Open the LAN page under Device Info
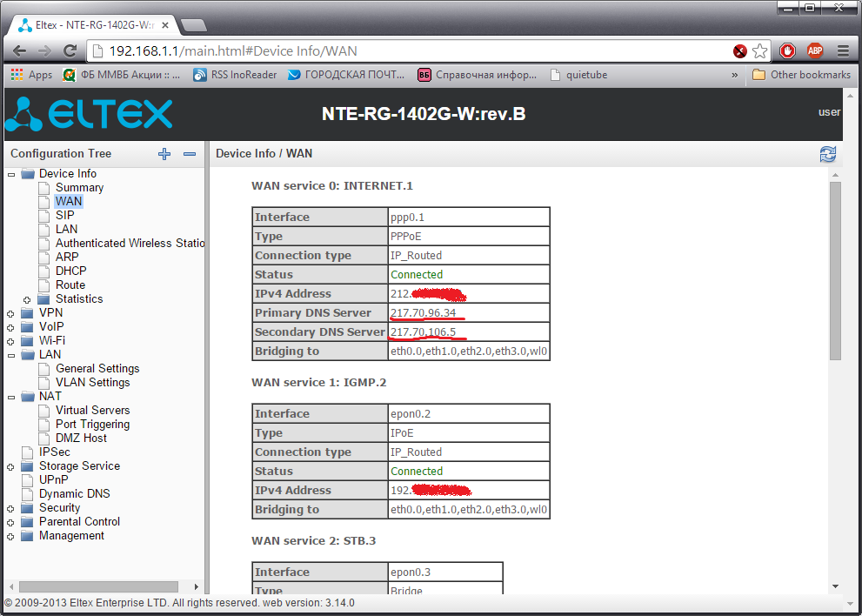Image resolution: width=862 pixels, height=616 pixels. pyautogui.click(x=66, y=229)
